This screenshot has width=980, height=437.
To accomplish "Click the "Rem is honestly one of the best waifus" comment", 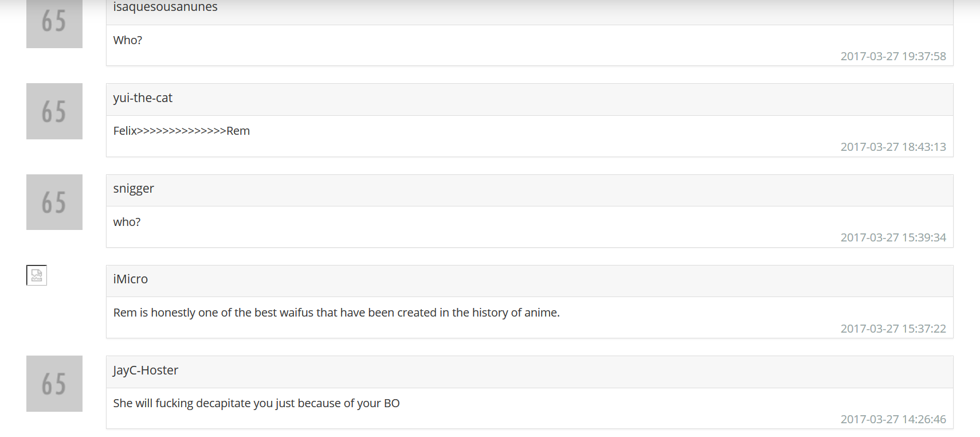I will [x=336, y=313].
